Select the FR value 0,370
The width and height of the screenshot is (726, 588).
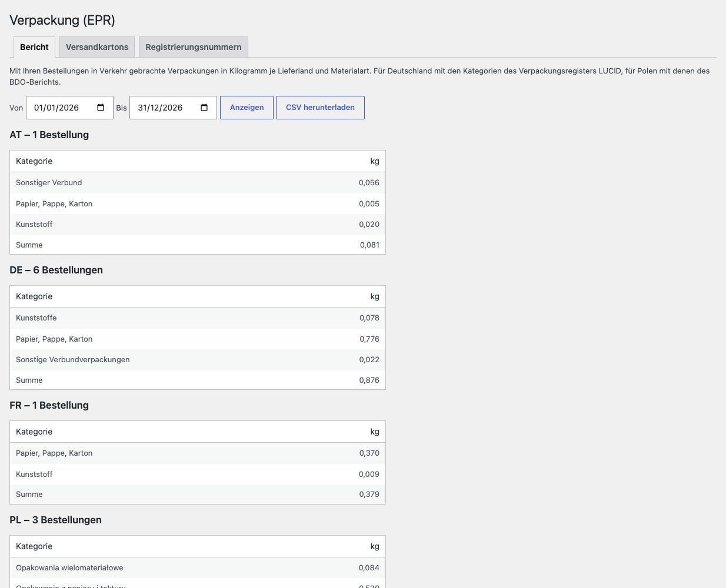pyautogui.click(x=369, y=453)
